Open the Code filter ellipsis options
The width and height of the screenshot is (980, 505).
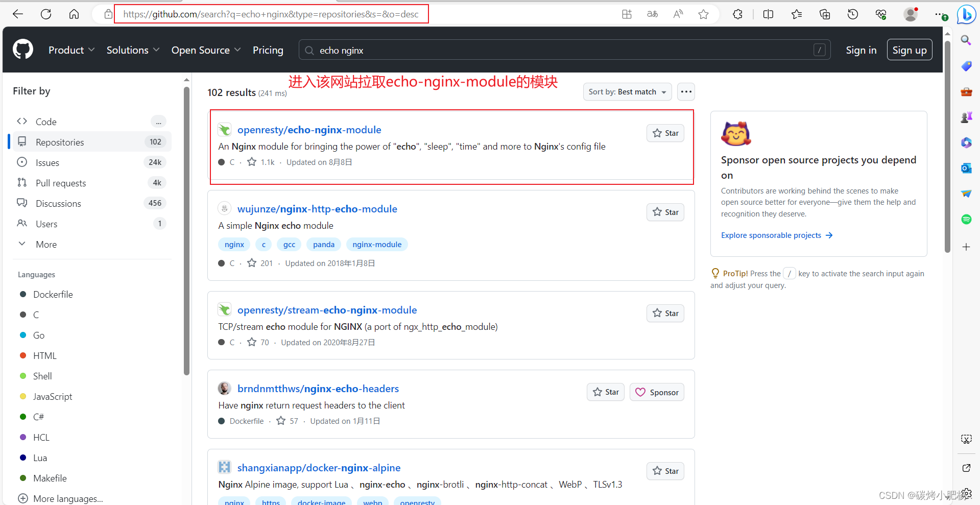tap(158, 122)
